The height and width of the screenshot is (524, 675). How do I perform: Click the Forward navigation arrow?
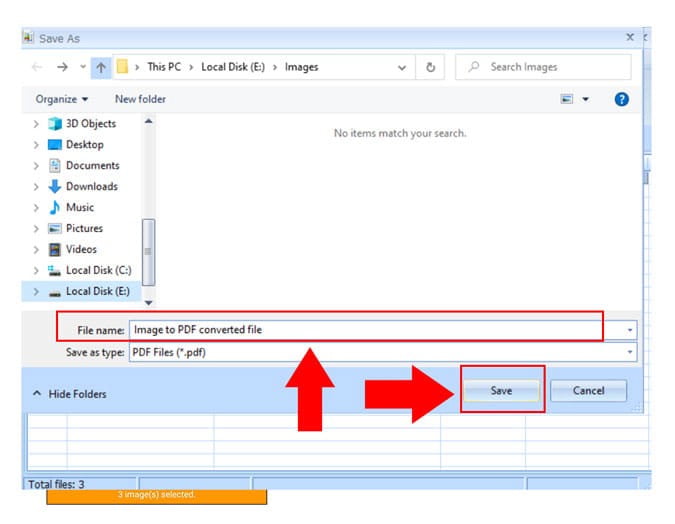pos(61,67)
